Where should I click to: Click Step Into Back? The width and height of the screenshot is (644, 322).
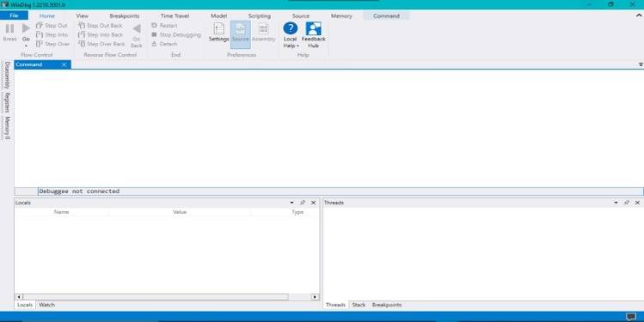coord(101,35)
